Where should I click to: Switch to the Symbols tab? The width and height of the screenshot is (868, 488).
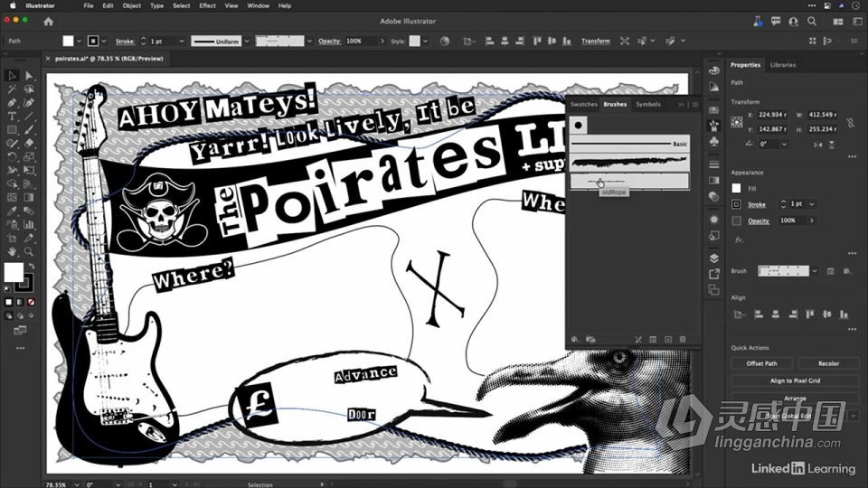648,104
